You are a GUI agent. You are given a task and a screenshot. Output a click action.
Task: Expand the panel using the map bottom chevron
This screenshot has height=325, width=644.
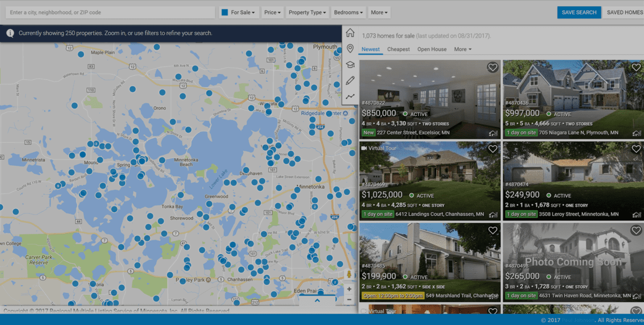pyautogui.click(x=317, y=301)
